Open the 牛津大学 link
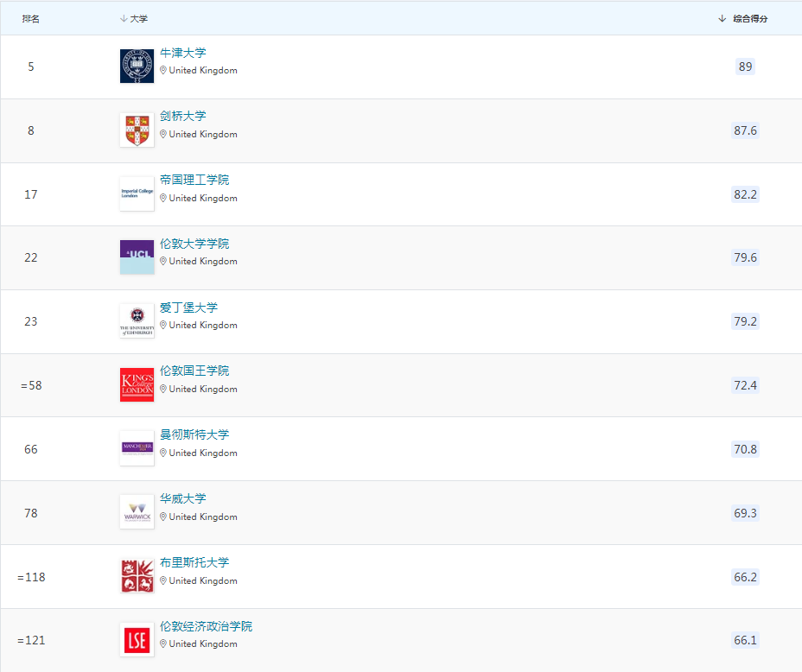The height and width of the screenshot is (672, 802). coord(183,53)
